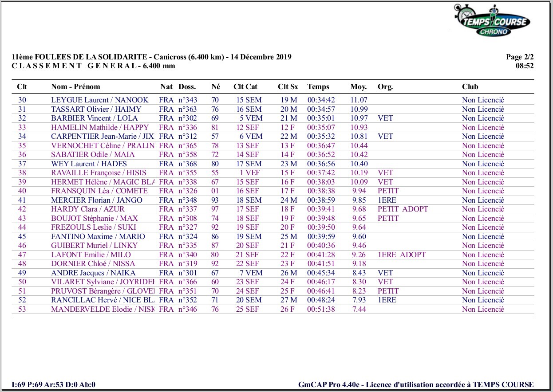Select the name SABATIER Odile / MAIA
553x392 pixels.
click(x=93, y=155)
